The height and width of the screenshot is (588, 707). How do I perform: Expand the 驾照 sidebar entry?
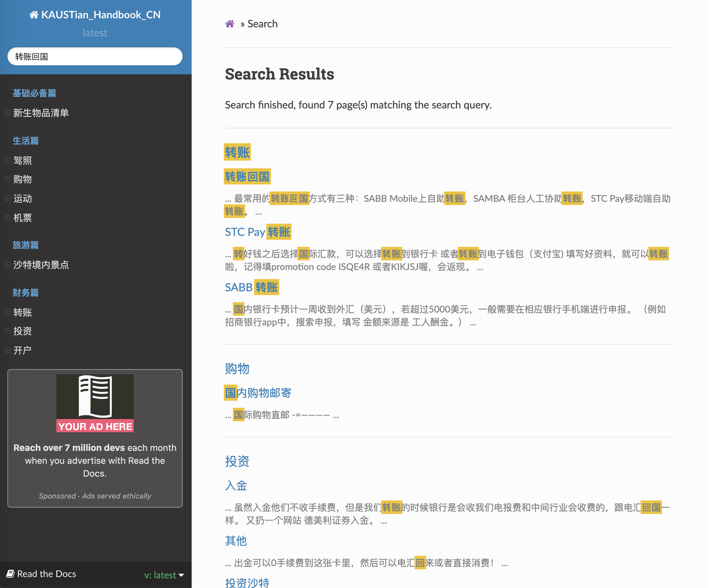[7, 161]
